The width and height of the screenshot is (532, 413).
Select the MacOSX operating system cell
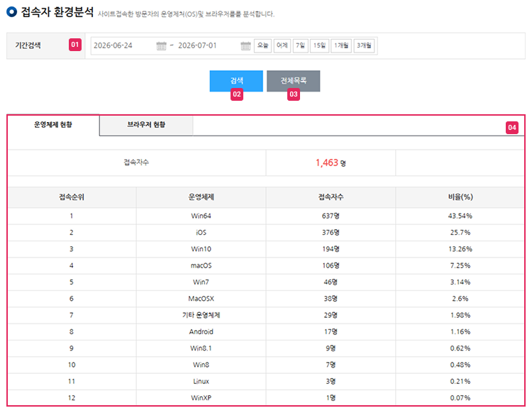tap(201, 299)
